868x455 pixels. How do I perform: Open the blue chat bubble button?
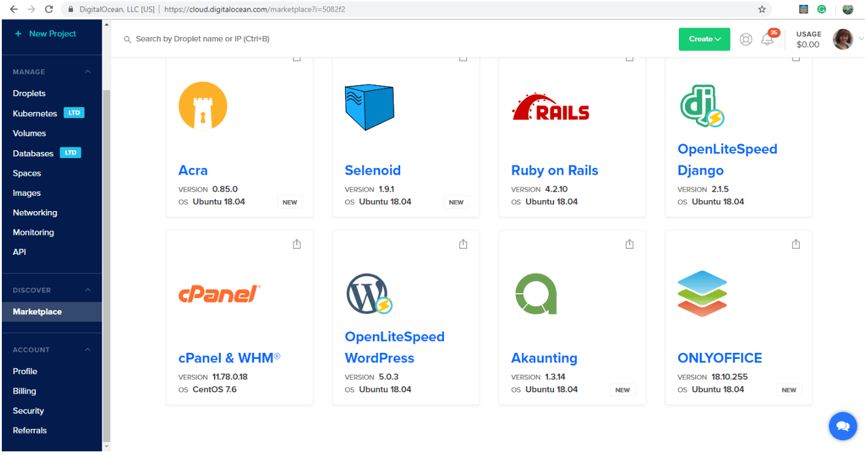pyautogui.click(x=842, y=426)
